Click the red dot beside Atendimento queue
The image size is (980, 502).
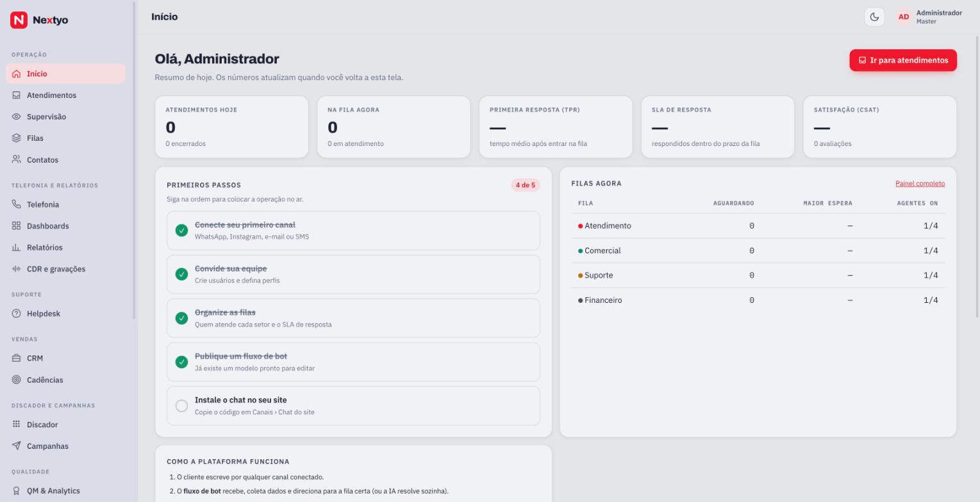coord(580,226)
